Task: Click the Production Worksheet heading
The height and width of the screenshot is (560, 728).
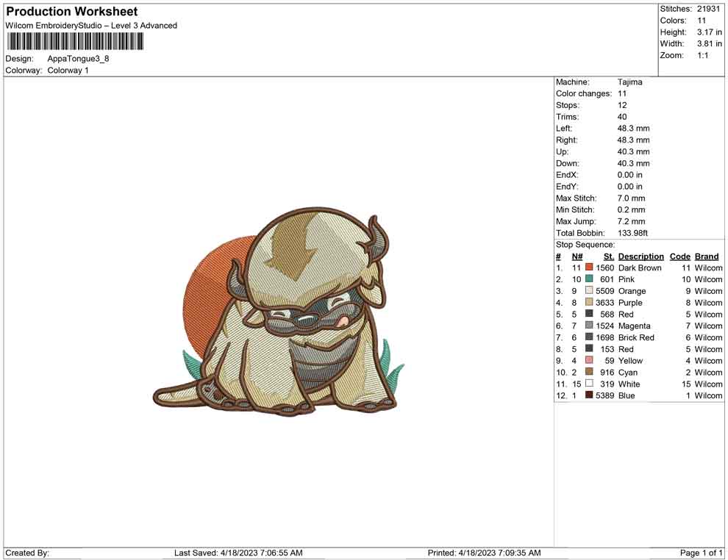Action: coord(72,12)
